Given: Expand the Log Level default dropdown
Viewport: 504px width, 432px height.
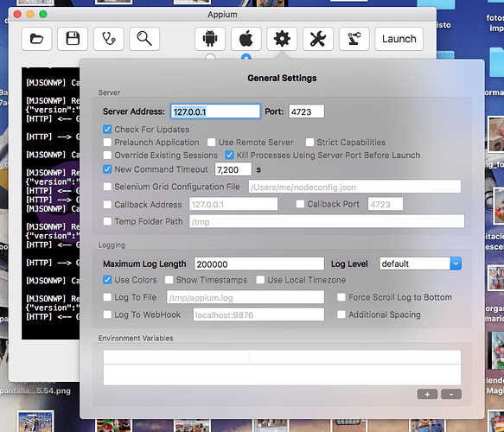Looking at the screenshot, I should click(456, 264).
